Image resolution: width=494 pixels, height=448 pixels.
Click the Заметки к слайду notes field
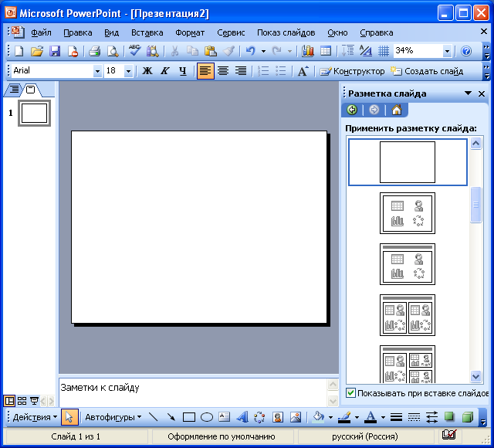coord(193,392)
